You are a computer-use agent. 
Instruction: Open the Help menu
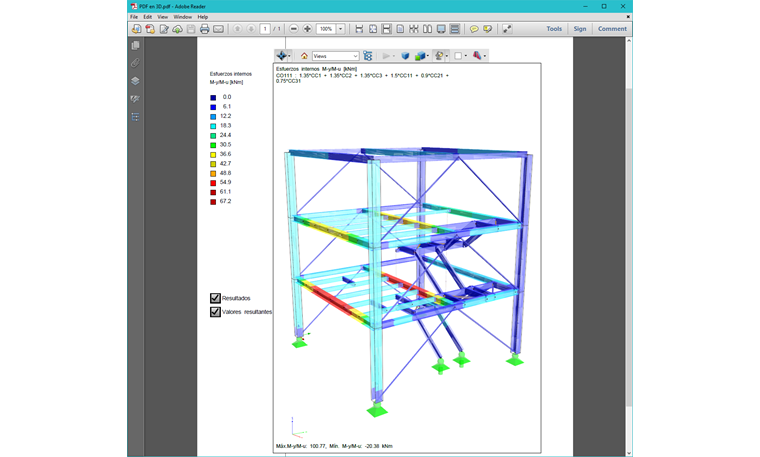pyautogui.click(x=203, y=17)
